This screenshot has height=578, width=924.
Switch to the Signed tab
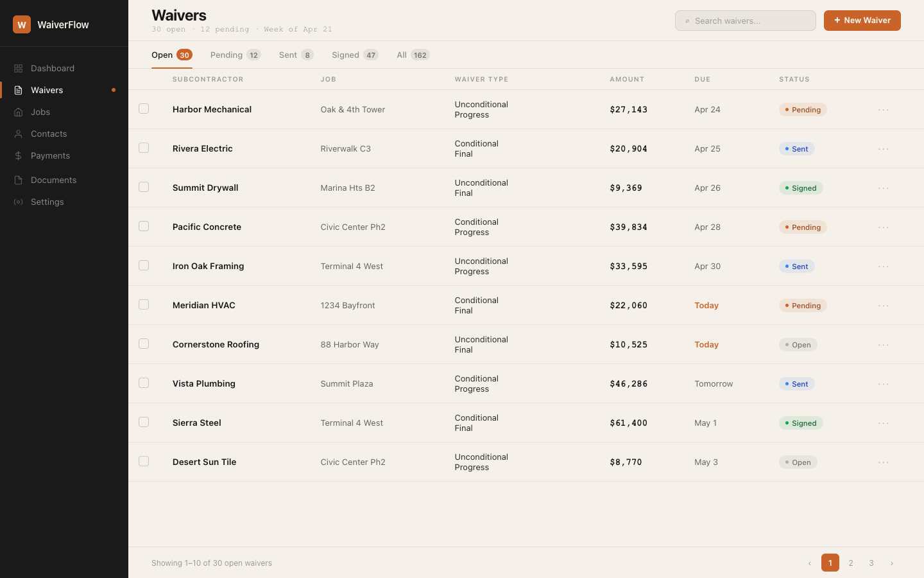coord(355,55)
